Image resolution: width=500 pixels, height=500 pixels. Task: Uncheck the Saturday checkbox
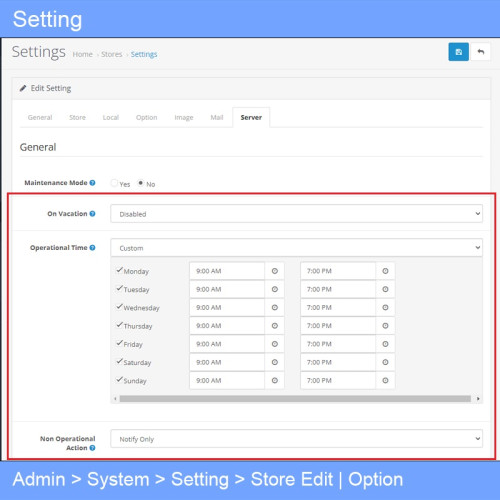tap(119, 361)
